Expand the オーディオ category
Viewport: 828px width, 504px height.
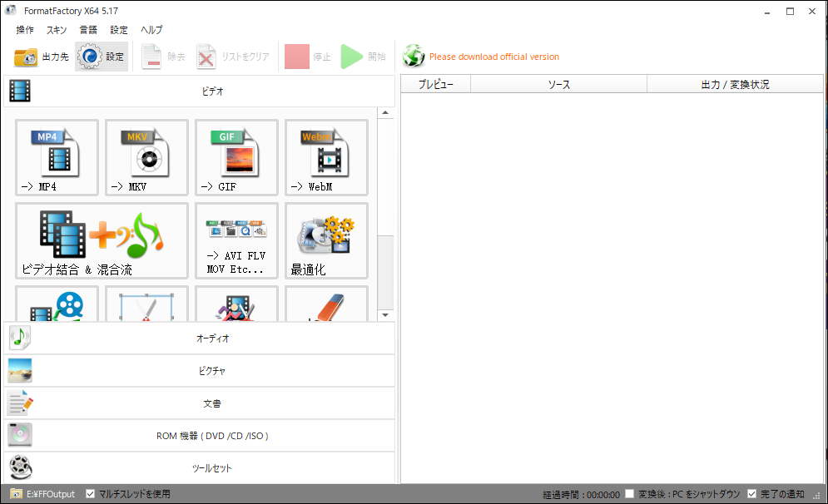tap(200, 338)
